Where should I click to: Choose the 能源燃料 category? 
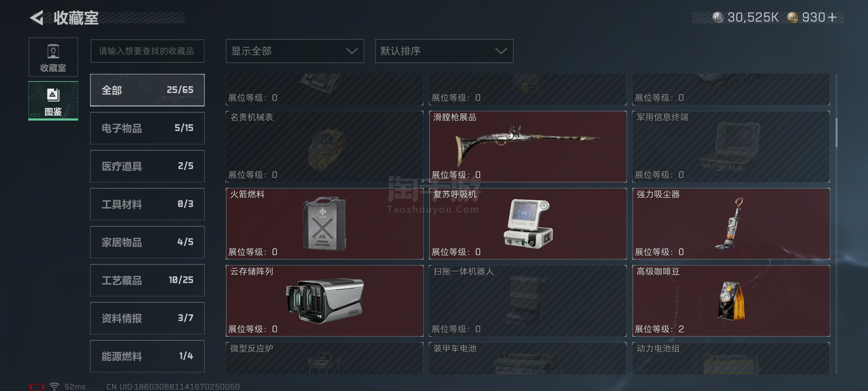click(147, 356)
